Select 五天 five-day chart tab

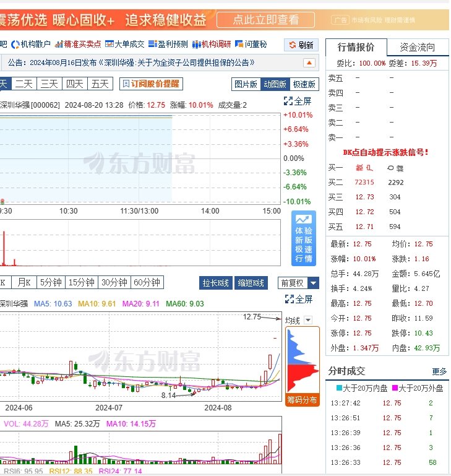(100, 84)
